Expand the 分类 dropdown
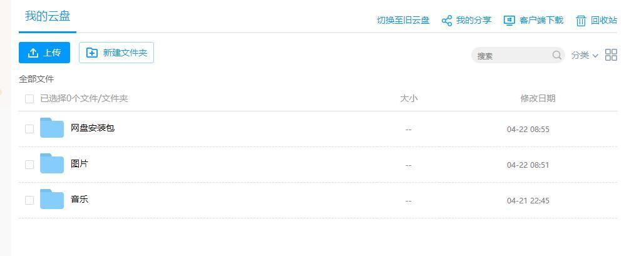Screen dimensions: 644x256 (x=585, y=55)
